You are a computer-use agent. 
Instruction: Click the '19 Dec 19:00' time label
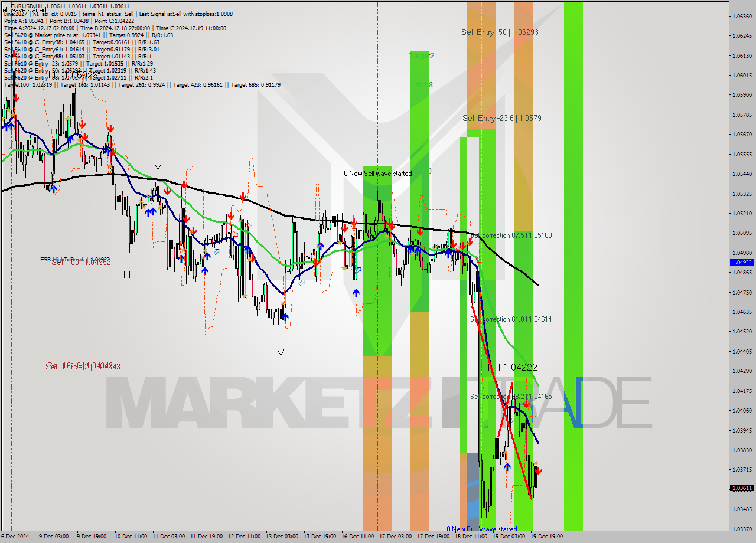546,537
